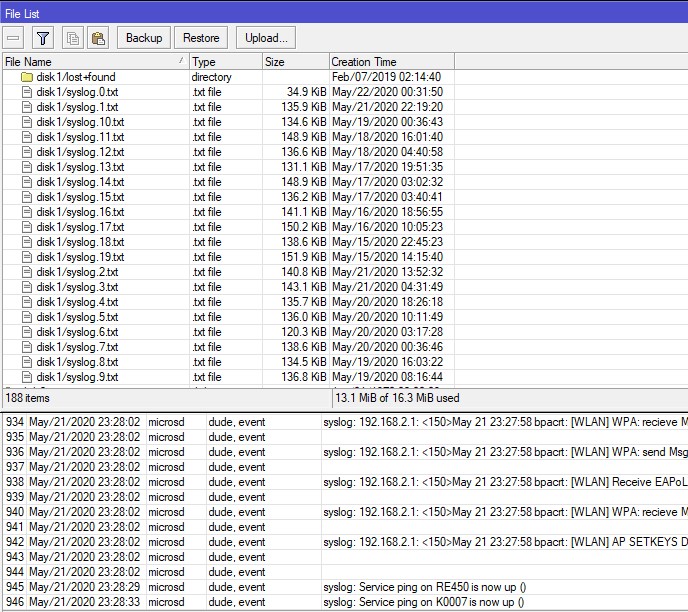
Task: Click creation time May/16/2020 10:05:23
Action: pos(387,227)
